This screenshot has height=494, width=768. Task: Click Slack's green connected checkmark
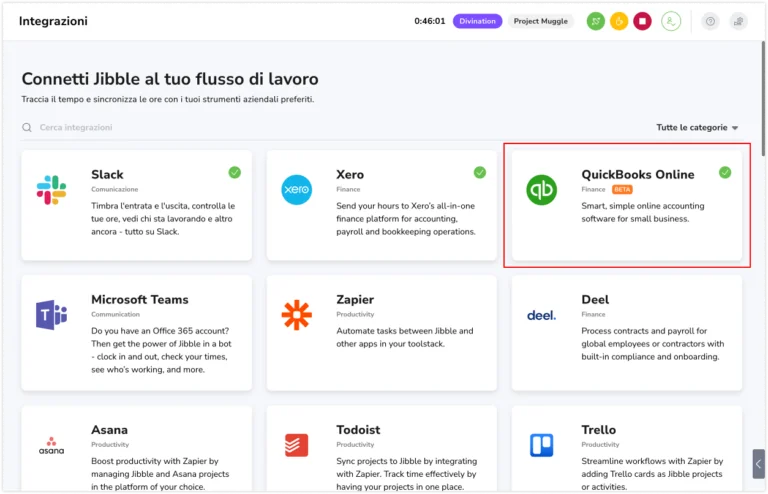[235, 172]
